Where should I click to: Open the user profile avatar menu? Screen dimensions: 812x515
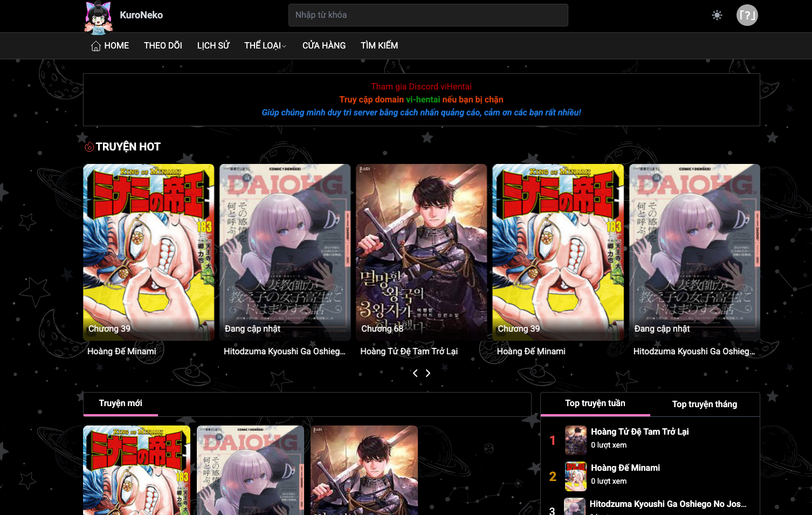coord(747,15)
